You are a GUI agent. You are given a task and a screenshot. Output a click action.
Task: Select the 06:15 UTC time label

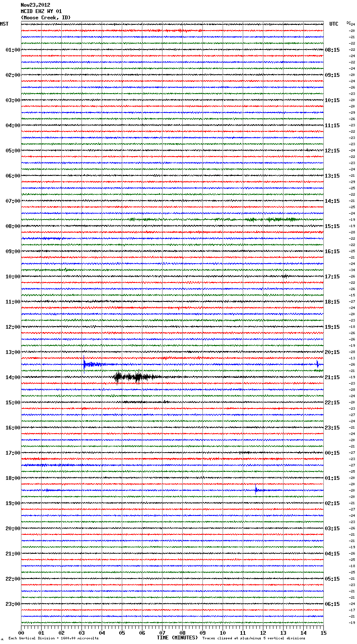pos(332,604)
